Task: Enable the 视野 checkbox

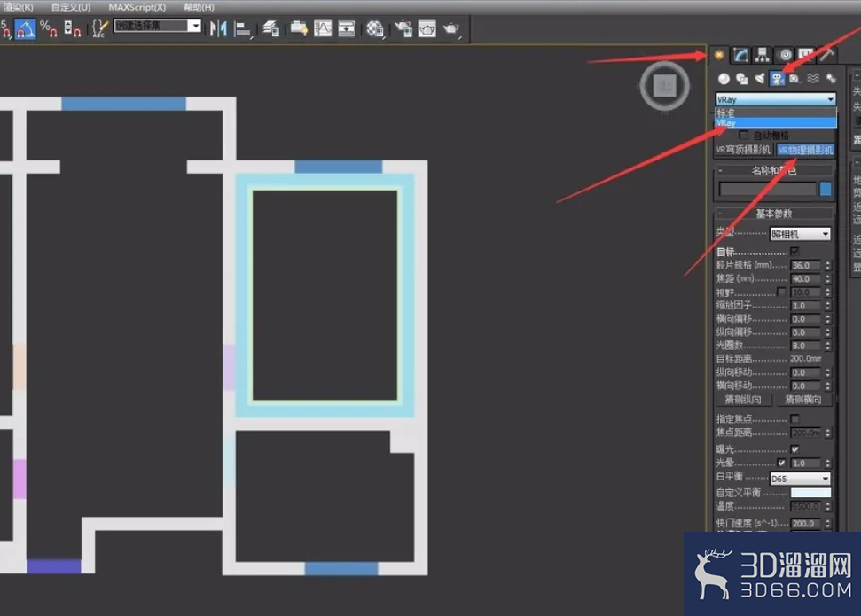Action: (781, 292)
